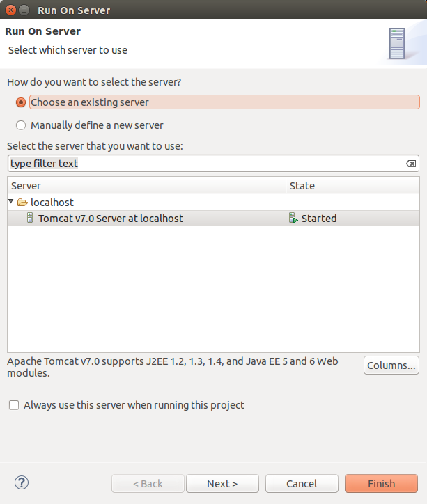This screenshot has width=427, height=504.
Task: Click the Cancel button
Action: click(x=302, y=483)
